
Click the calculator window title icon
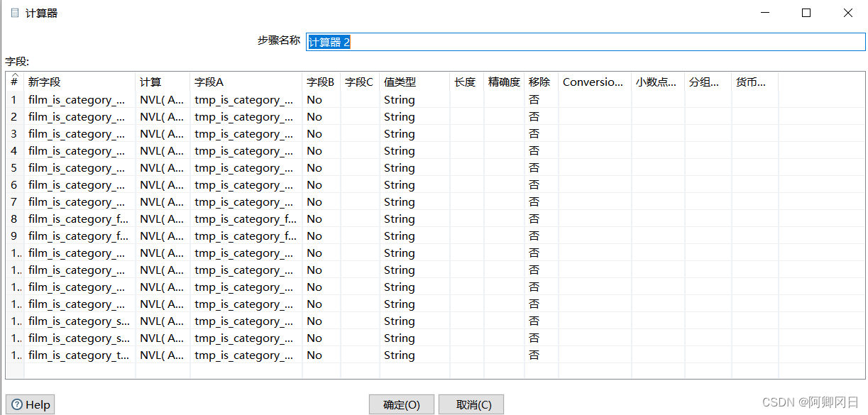point(15,13)
